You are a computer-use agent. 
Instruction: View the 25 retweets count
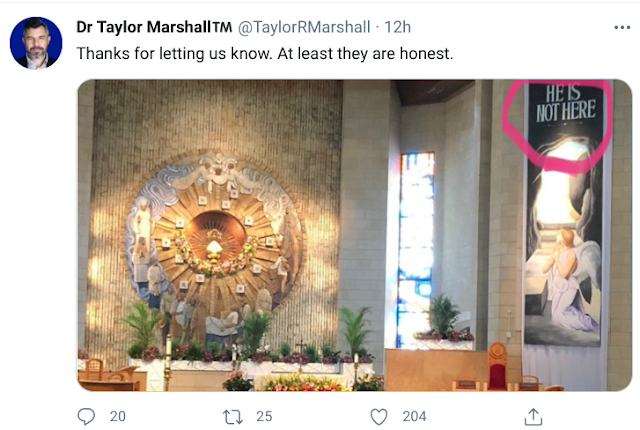[x=264, y=415]
